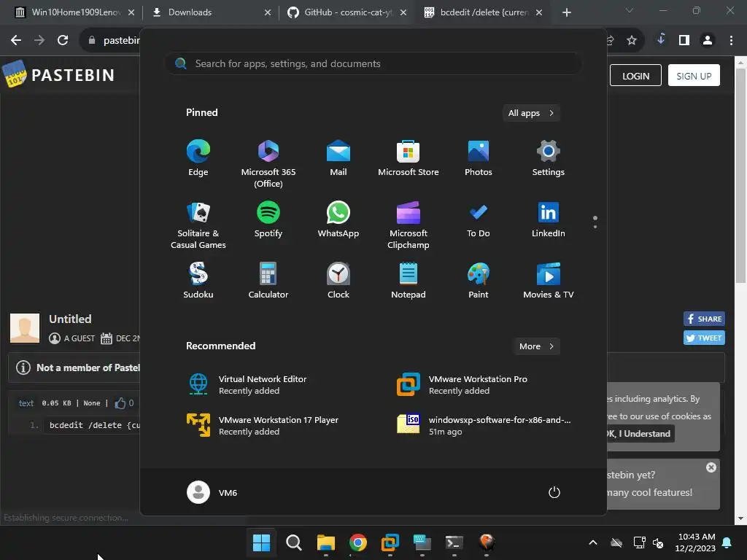Reload the Pastebin page

(63, 41)
